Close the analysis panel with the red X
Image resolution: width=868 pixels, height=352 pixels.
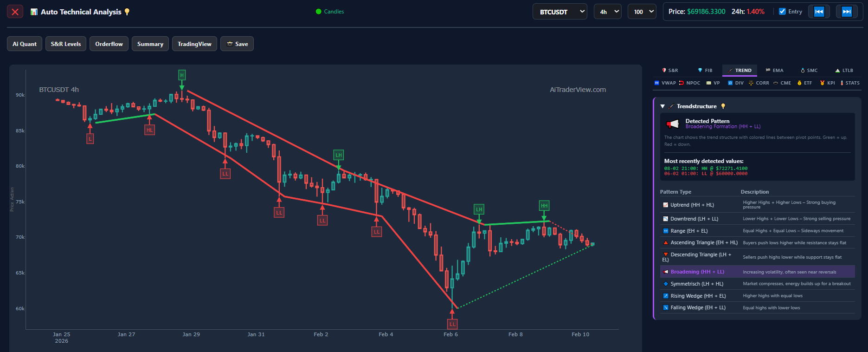click(15, 12)
